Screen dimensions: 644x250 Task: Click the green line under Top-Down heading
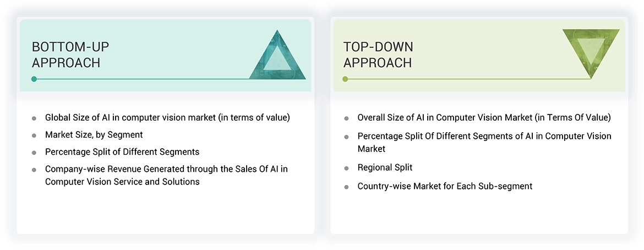point(468,79)
